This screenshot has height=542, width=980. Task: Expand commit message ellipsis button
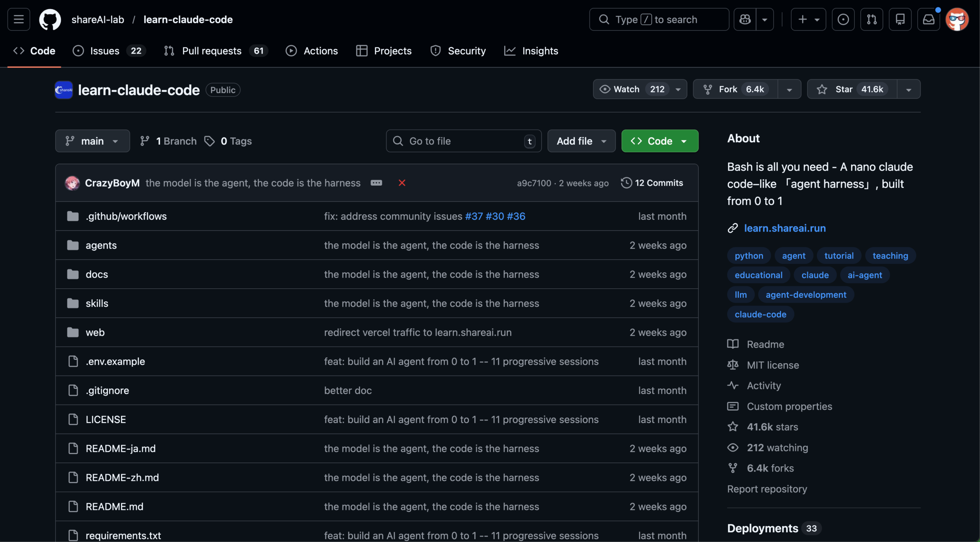376,183
